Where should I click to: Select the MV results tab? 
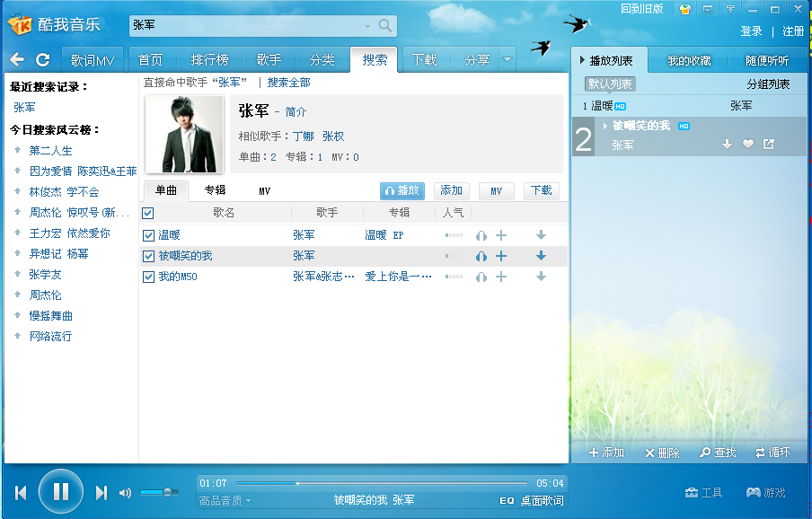click(265, 191)
